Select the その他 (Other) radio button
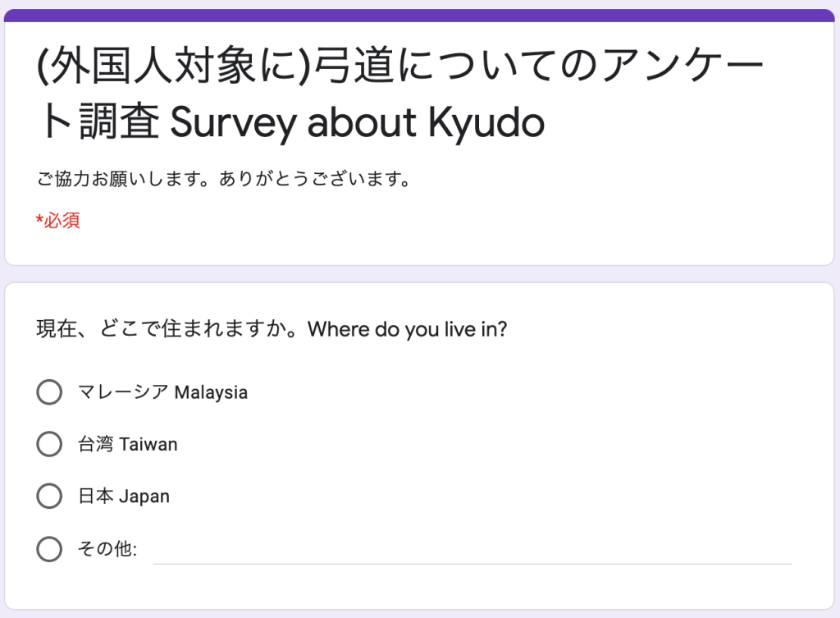 click(49, 549)
